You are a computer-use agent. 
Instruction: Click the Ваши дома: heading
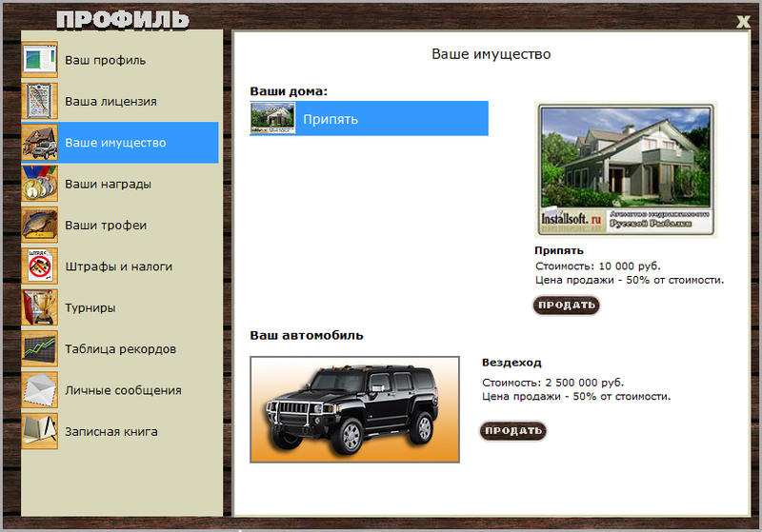289,91
